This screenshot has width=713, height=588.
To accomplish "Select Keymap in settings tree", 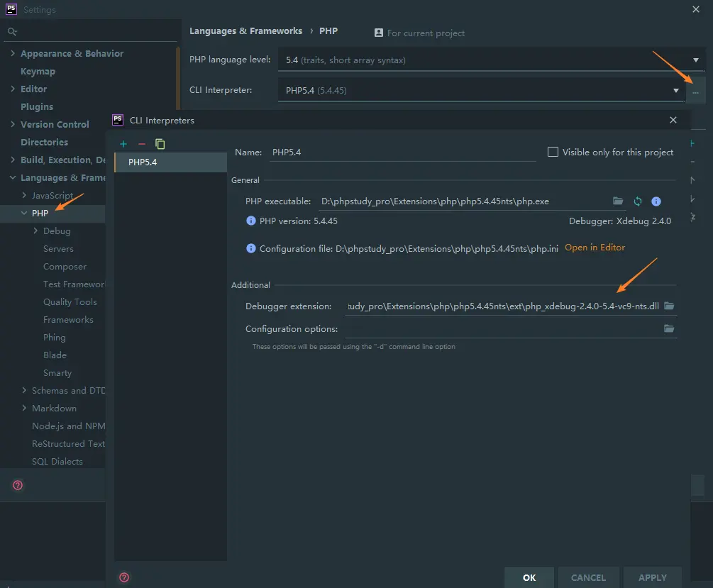I will [x=38, y=72].
